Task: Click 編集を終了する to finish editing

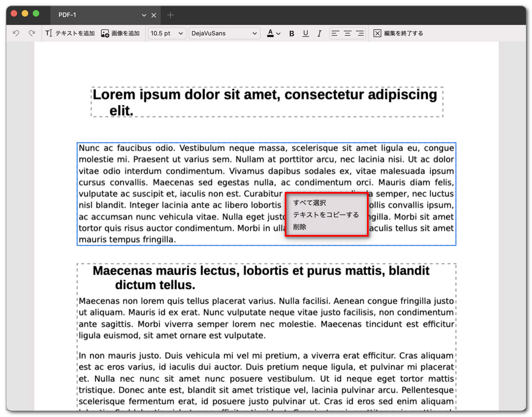Action: [x=398, y=33]
